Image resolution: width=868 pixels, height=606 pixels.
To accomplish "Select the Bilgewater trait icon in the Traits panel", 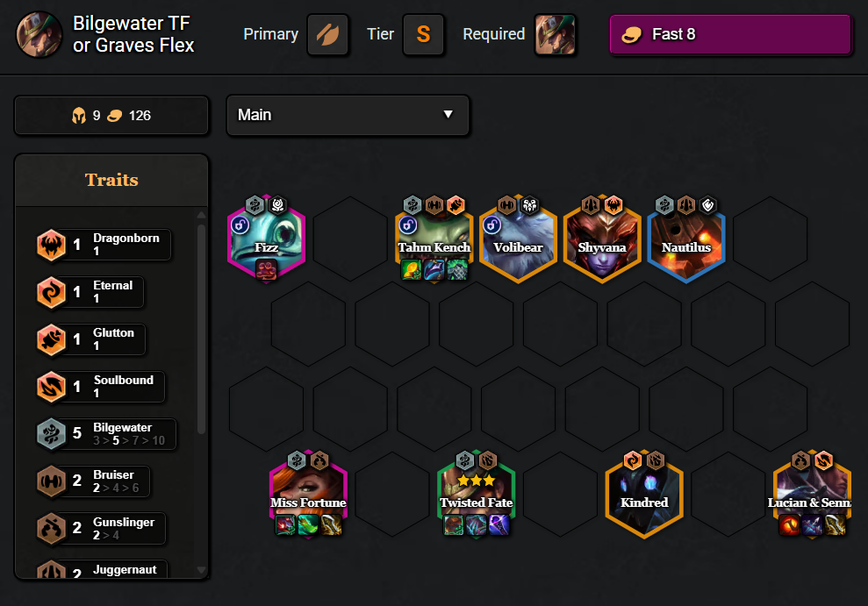I will 53,434.
